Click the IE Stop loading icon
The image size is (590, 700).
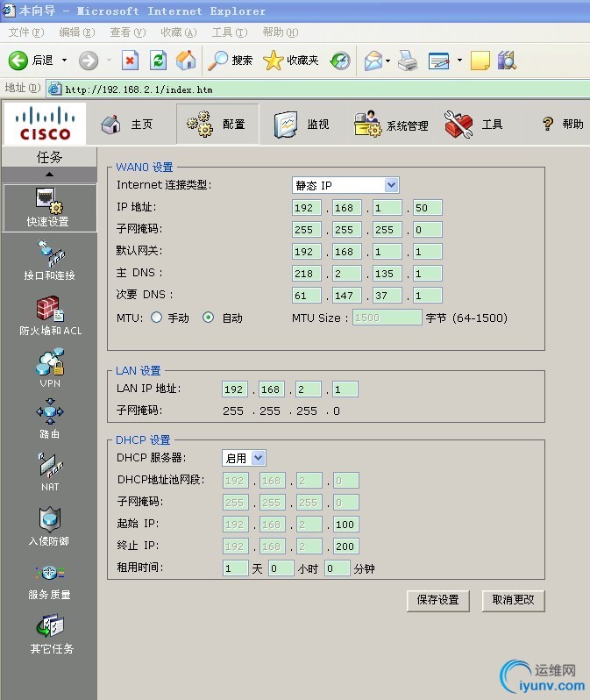[x=130, y=61]
